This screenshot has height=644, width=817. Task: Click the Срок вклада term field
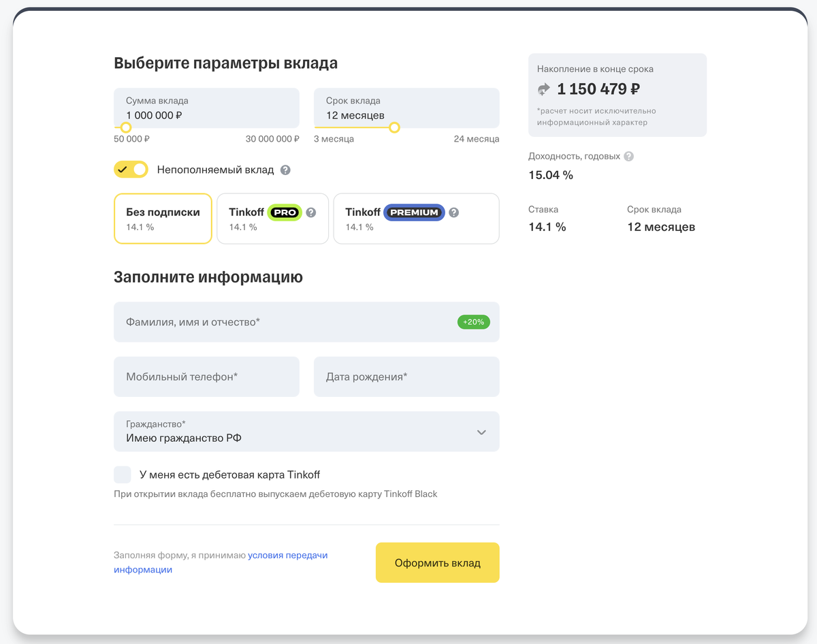406,108
